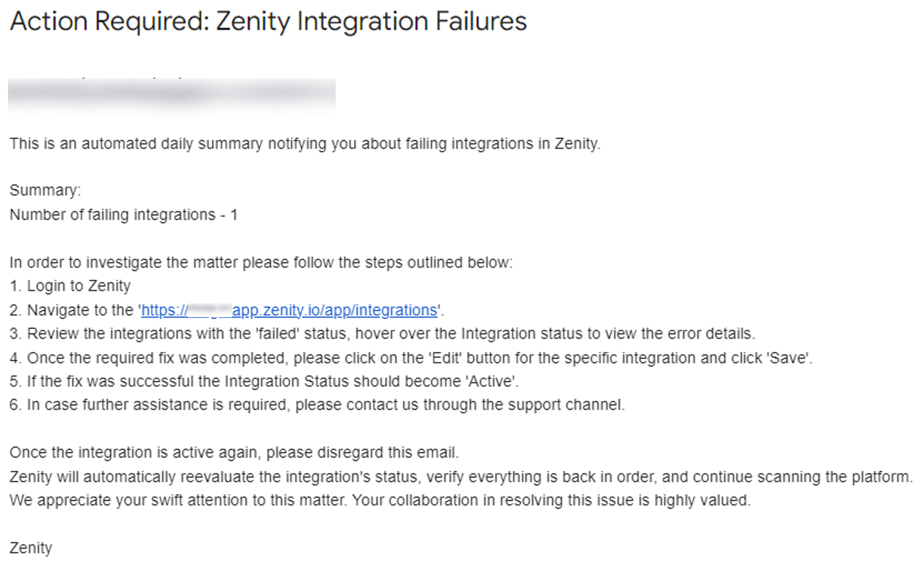Click the automated daily summary sentence
Screen dimensions: 924x561
pyautogui.click(x=304, y=144)
